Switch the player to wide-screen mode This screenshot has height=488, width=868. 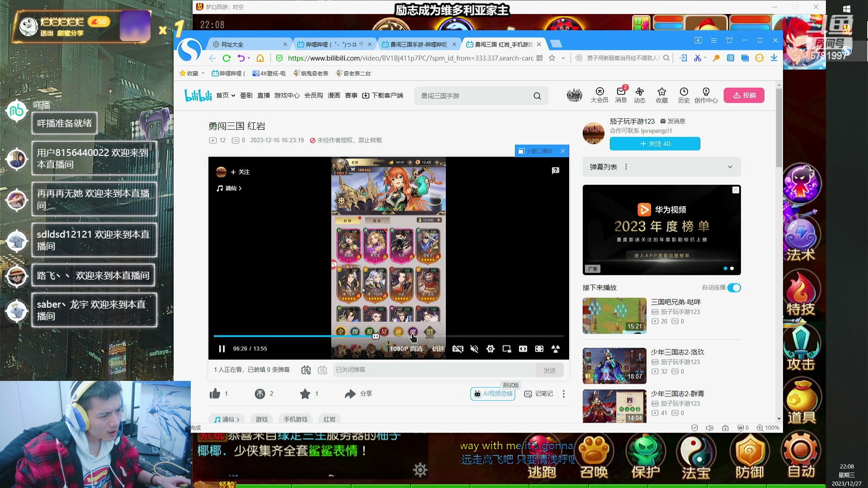tap(523, 348)
